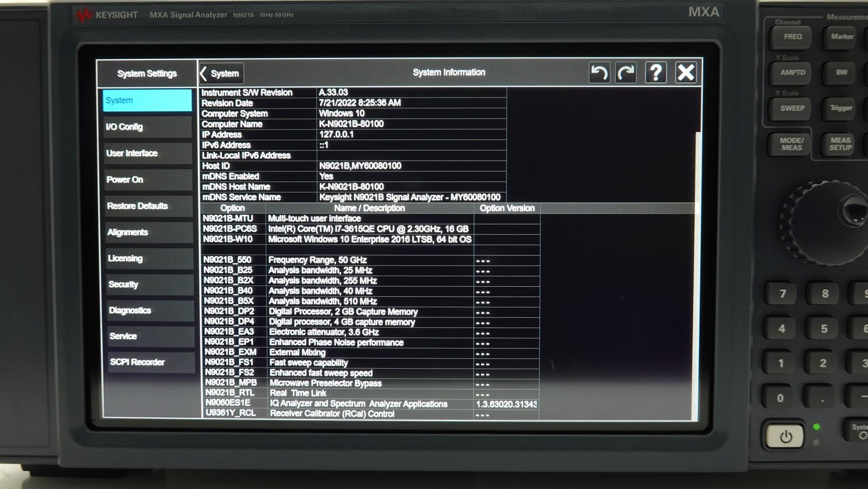Open the Licensing tab
868x489 pixels.
(x=149, y=258)
